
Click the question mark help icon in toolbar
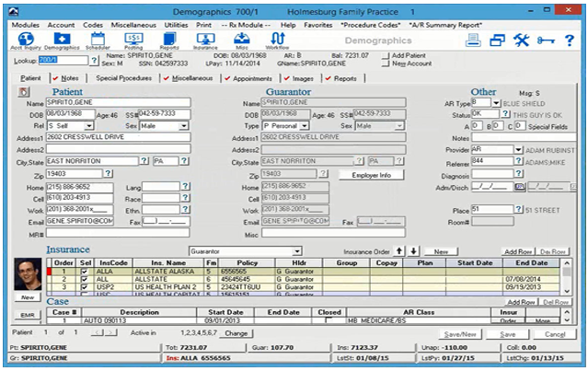click(x=570, y=40)
